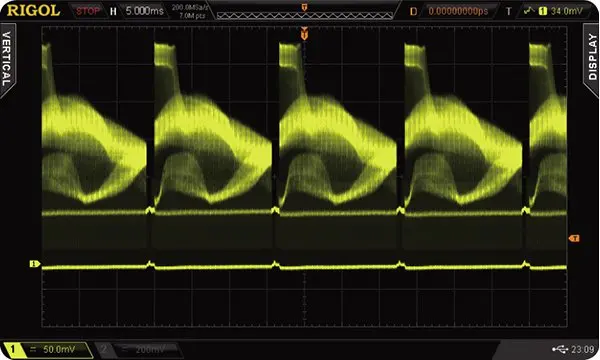Screen dimensions: 600x360
Task: Select the D delay label
Action: [413, 11]
